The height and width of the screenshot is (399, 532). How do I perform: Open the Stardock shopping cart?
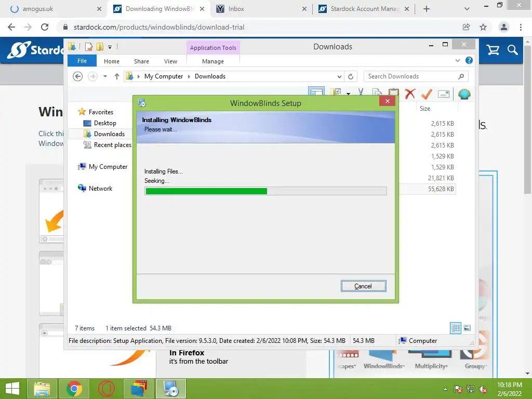493,50
